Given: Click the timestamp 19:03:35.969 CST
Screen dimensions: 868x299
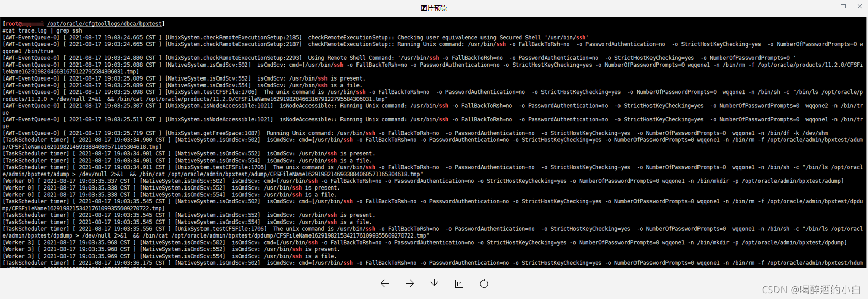Looking at the screenshot, I should tap(103, 256).
